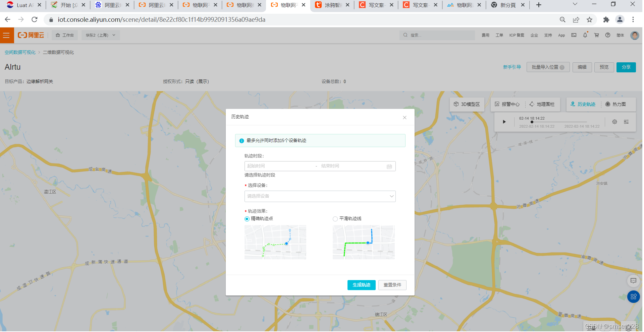This screenshot has width=644, height=332.
Task: Click the console 搜索 search box
Action: pyautogui.click(x=437, y=35)
